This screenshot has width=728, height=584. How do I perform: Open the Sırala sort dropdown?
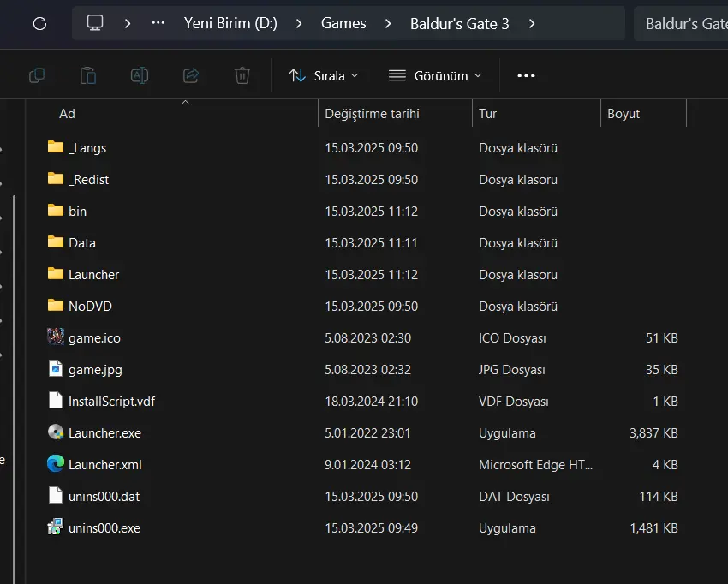tap(323, 75)
